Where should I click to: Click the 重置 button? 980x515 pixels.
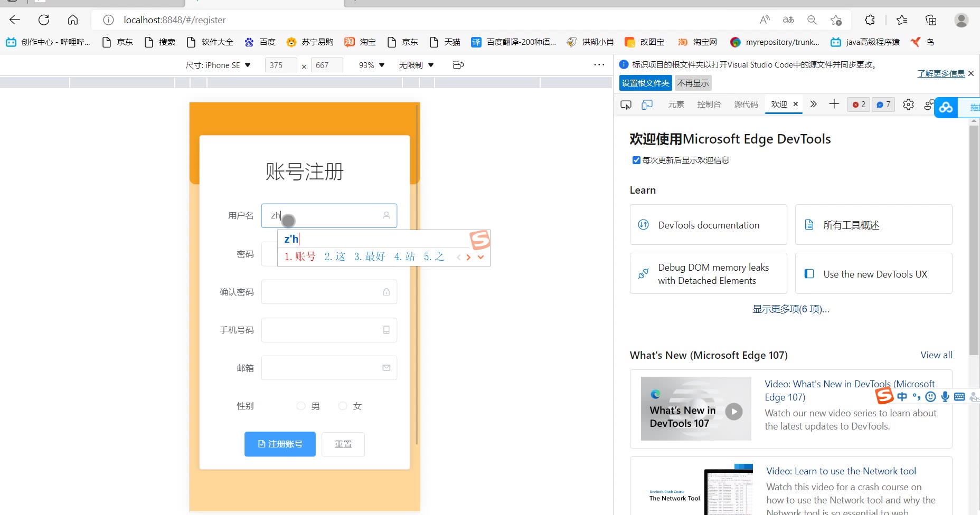343,444
